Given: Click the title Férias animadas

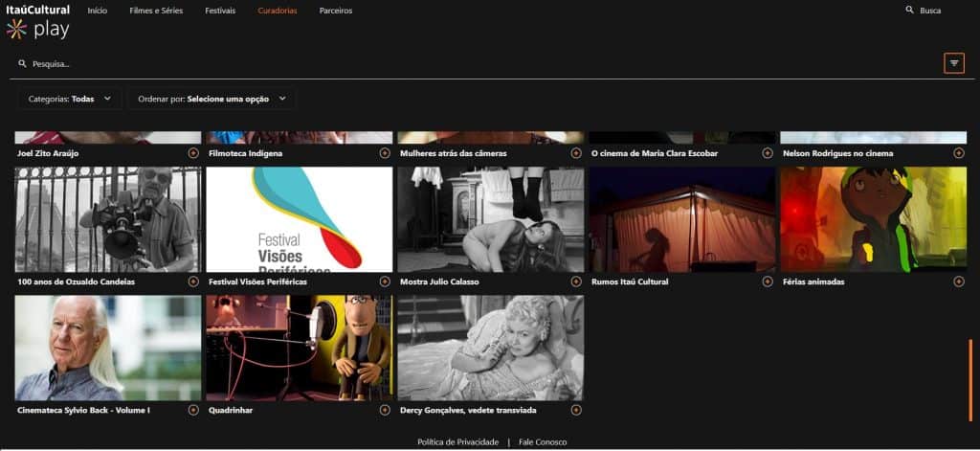Looking at the screenshot, I should pos(813,282).
